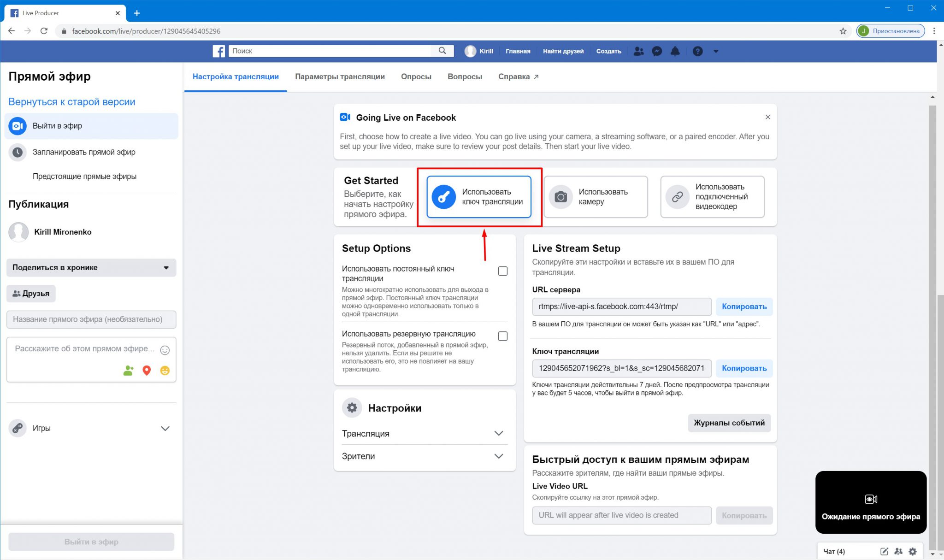Open chat settings via the gear icon
The image size is (944, 560).
[912, 551]
